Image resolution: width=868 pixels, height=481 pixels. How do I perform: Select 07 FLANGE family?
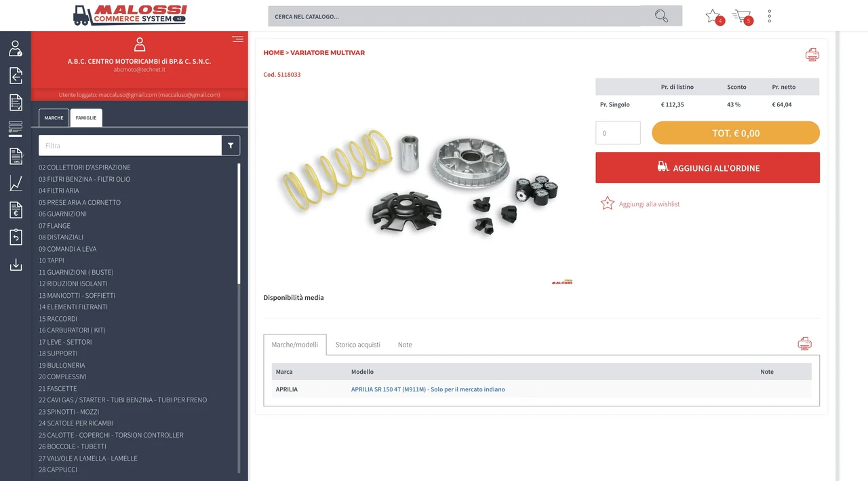[54, 225]
